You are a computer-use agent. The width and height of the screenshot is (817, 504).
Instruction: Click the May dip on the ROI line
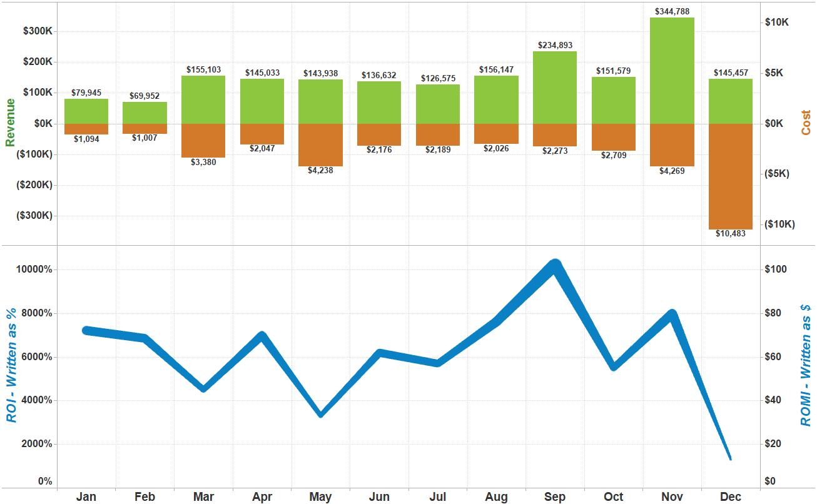(321, 414)
